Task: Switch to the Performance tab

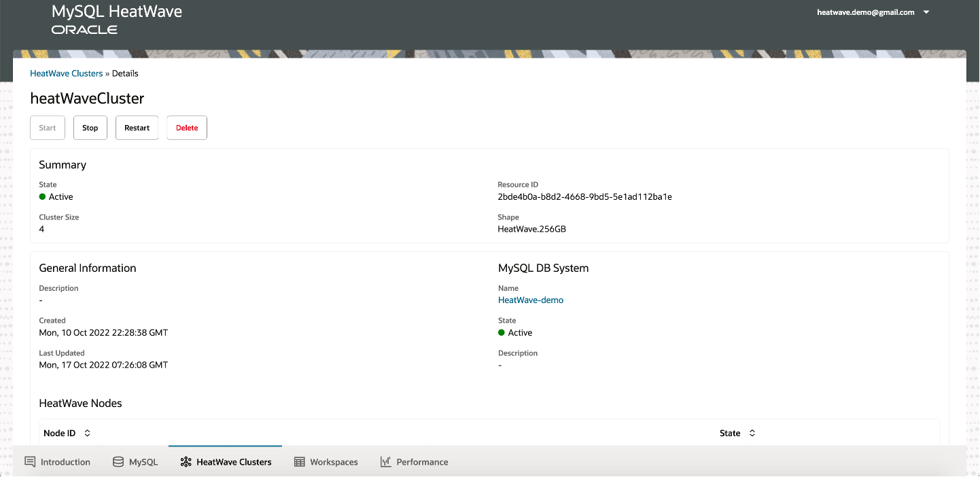Action: click(415, 461)
